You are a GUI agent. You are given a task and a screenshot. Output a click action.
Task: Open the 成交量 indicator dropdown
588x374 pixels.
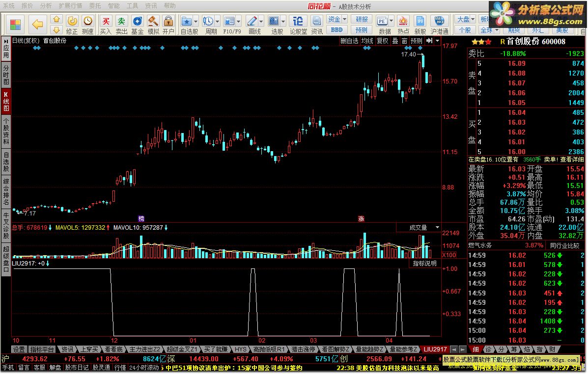click(x=437, y=227)
